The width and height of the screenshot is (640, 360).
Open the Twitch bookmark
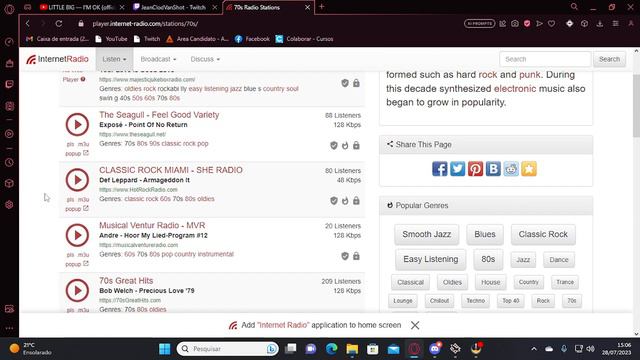[x=147, y=39]
